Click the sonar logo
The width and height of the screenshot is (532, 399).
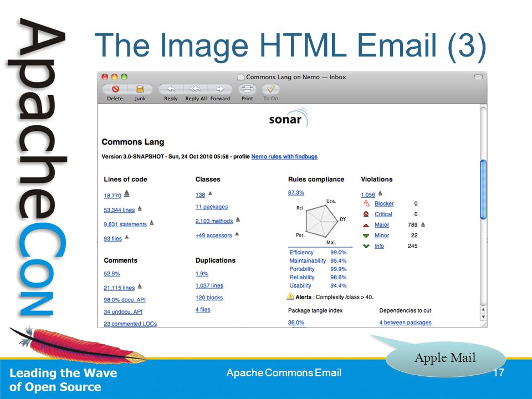coord(288,117)
